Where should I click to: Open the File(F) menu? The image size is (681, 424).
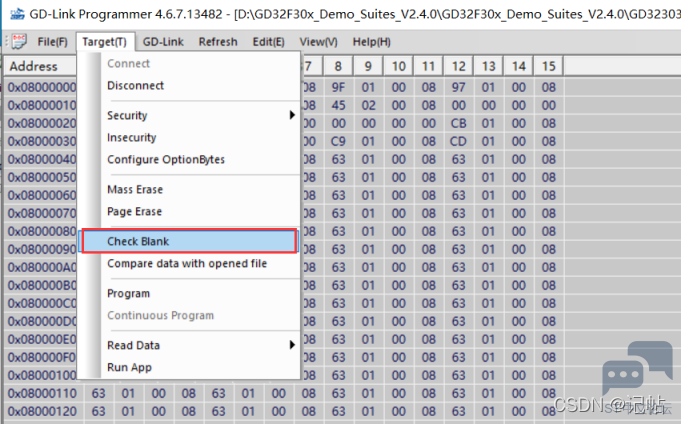53,42
